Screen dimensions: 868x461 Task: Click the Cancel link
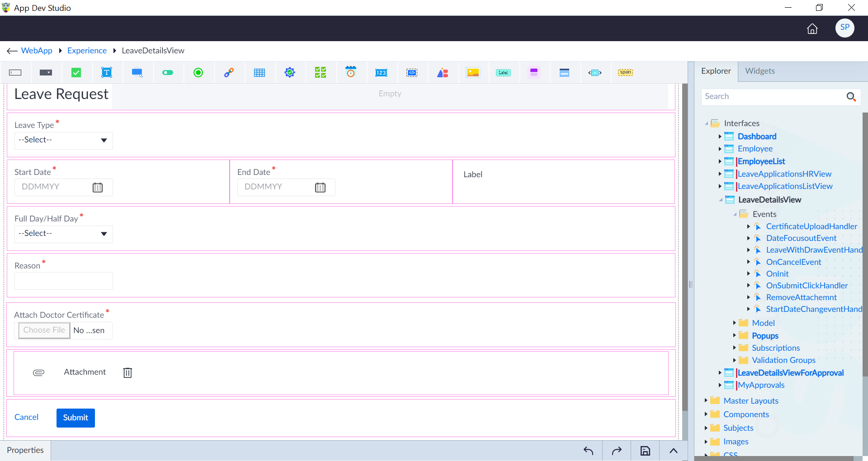point(26,417)
